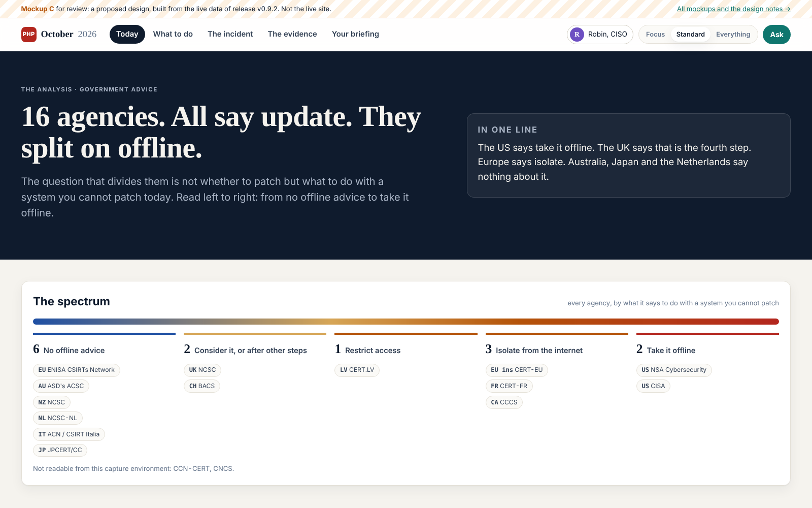Viewport: 812px width, 508px height.
Task: Click the red PHP logo icon
Action: click(x=28, y=35)
